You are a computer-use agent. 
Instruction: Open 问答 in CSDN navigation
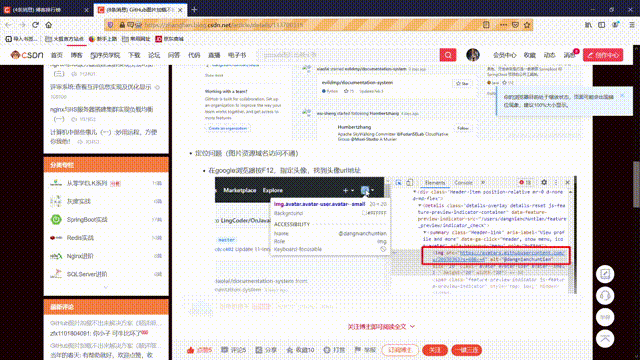click(x=174, y=55)
